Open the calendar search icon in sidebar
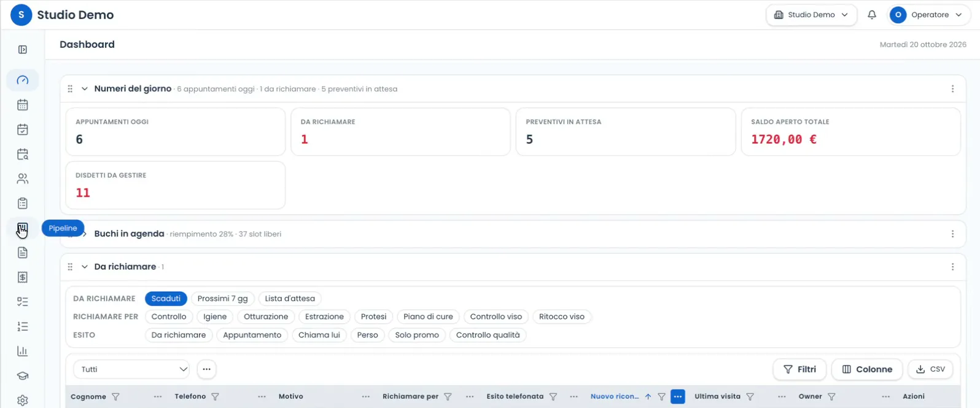Screen dimensions: 980x408 tap(23, 154)
